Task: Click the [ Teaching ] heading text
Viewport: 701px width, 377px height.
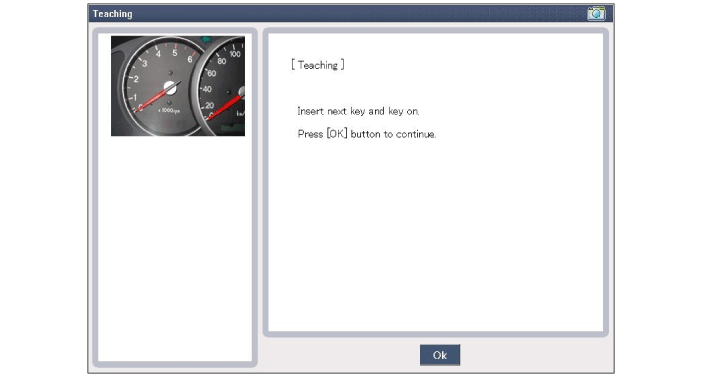Action: 318,65
